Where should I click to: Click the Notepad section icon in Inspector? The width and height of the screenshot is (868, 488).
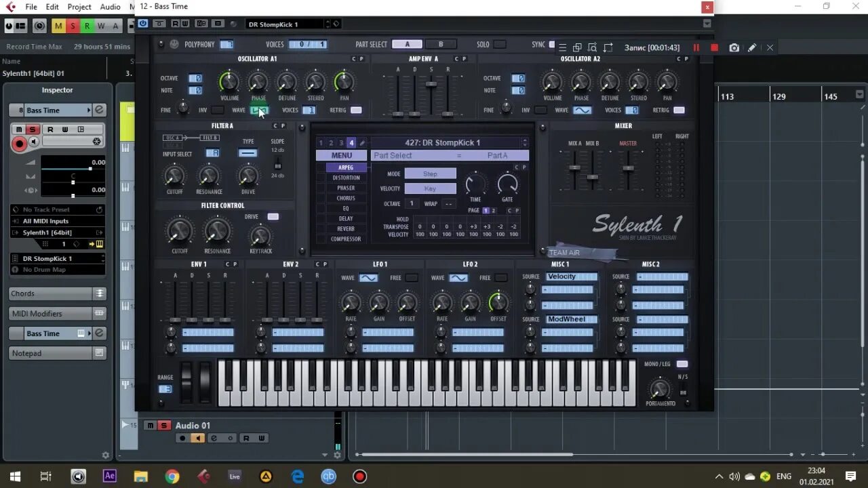point(100,353)
